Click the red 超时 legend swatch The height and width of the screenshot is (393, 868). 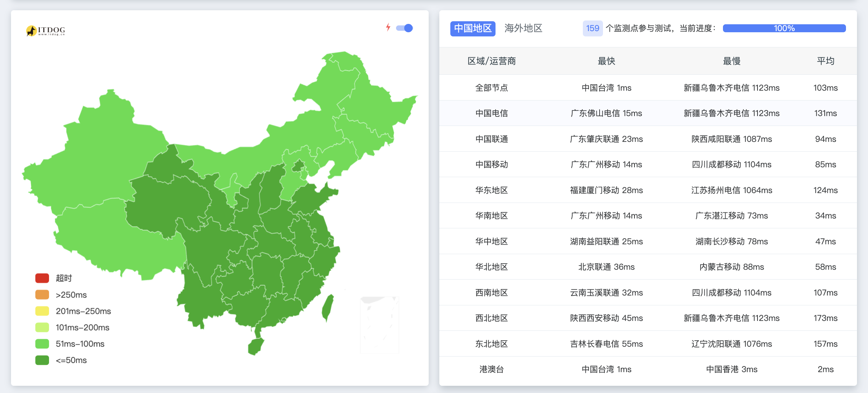(x=42, y=278)
